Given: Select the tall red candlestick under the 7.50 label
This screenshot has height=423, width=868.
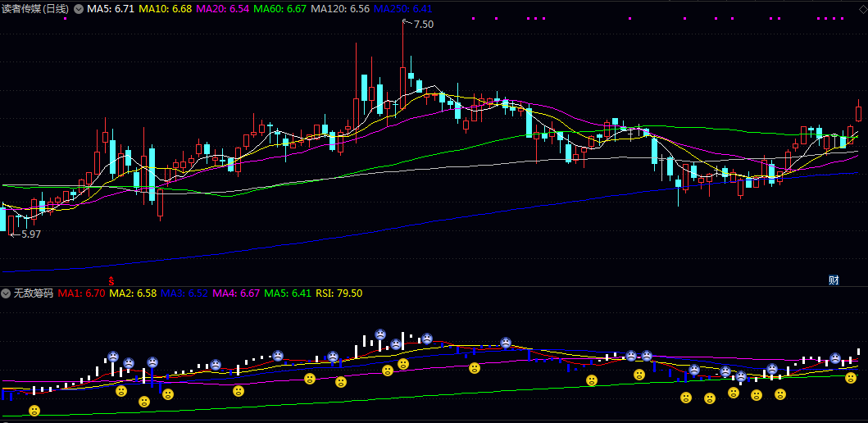Looking at the screenshot, I should 403,66.
